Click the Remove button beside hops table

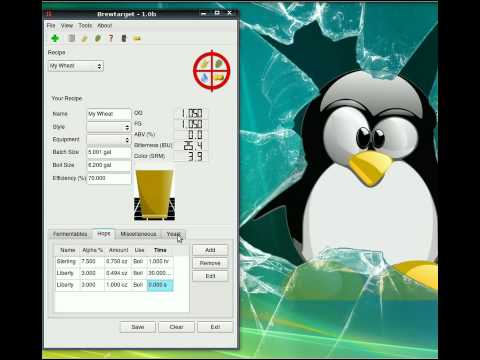tap(210, 263)
